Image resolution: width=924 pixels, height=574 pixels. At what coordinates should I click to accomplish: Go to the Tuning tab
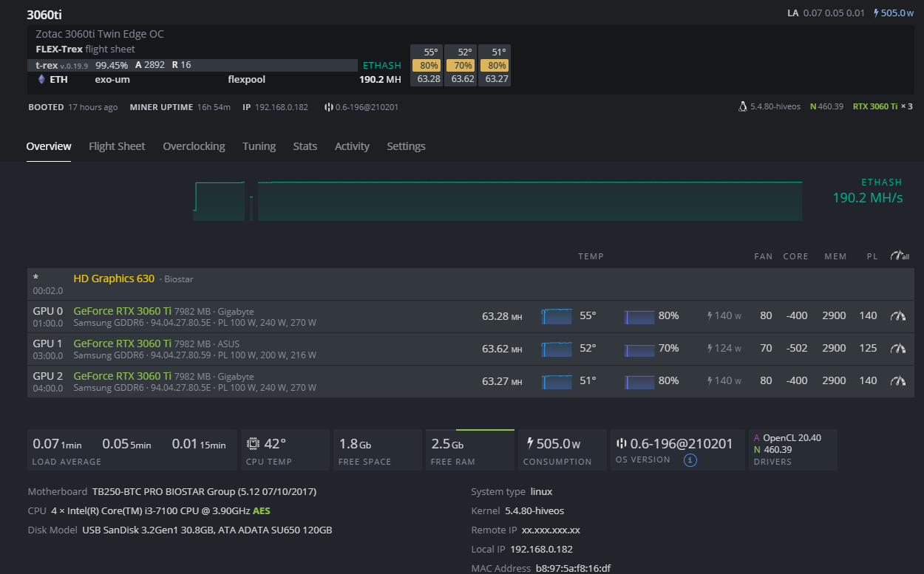coord(259,146)
